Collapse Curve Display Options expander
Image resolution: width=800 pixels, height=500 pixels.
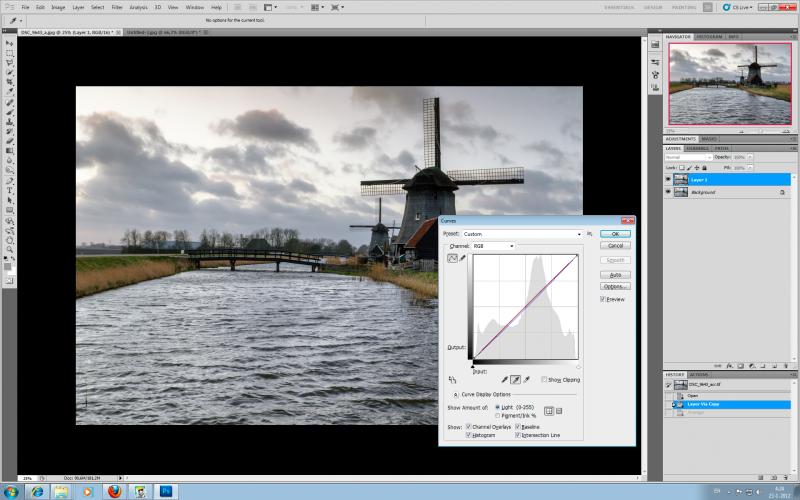click(x=455, y=394)
